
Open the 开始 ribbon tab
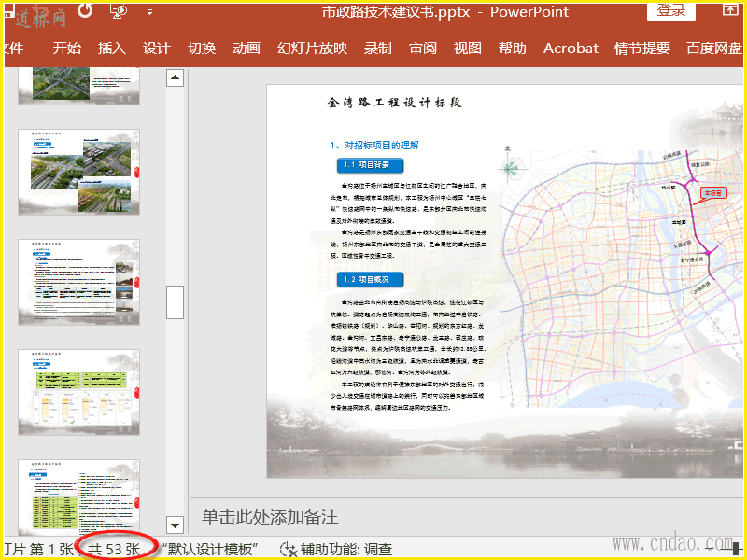click(67, 49)
